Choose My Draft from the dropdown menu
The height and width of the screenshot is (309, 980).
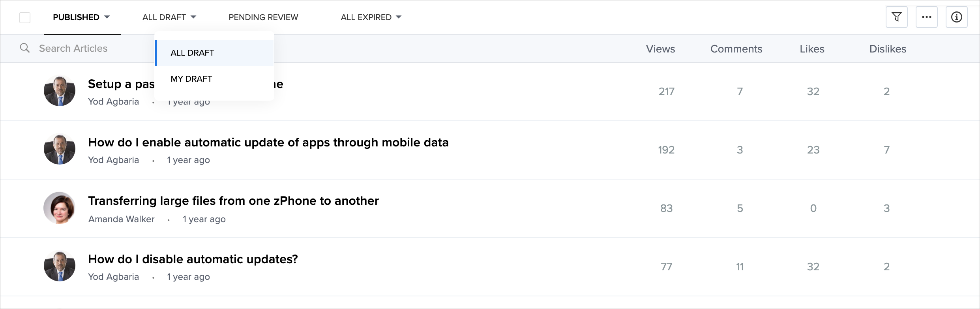point(191,79)
